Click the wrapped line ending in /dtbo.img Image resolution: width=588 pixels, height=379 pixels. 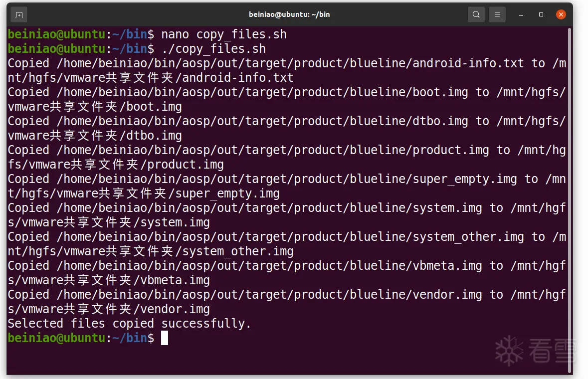click(x=95, y=136)
